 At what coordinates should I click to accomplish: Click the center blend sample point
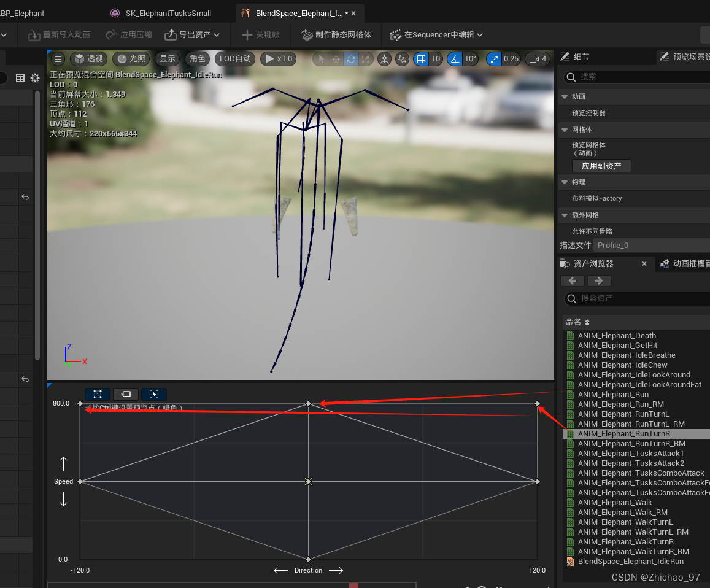(x=308, y=482)
